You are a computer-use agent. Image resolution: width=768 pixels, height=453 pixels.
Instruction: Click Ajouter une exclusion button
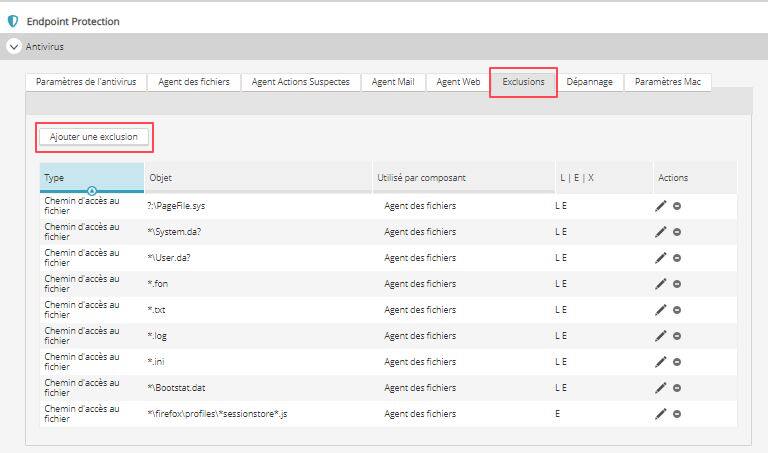tap(94, 136)
